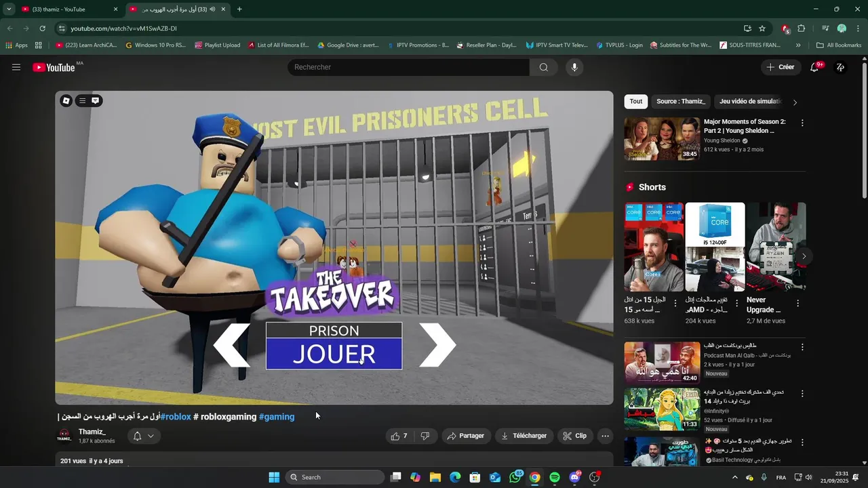Click the search magnifier button
The image size is (868, 488).
point(544,67)
